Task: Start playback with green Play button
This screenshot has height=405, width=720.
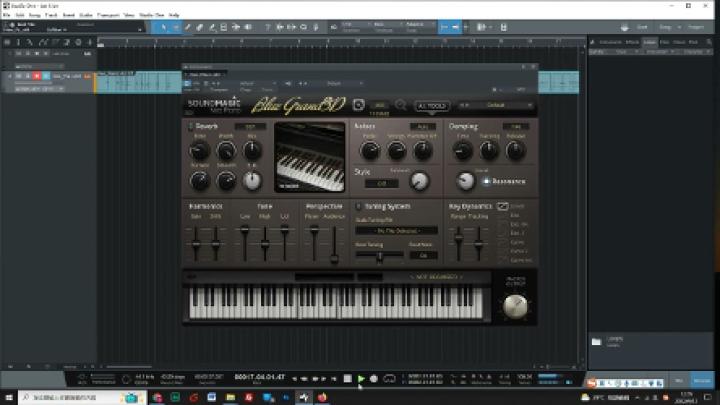Action: pyautogui.click(x=361, y=379)
